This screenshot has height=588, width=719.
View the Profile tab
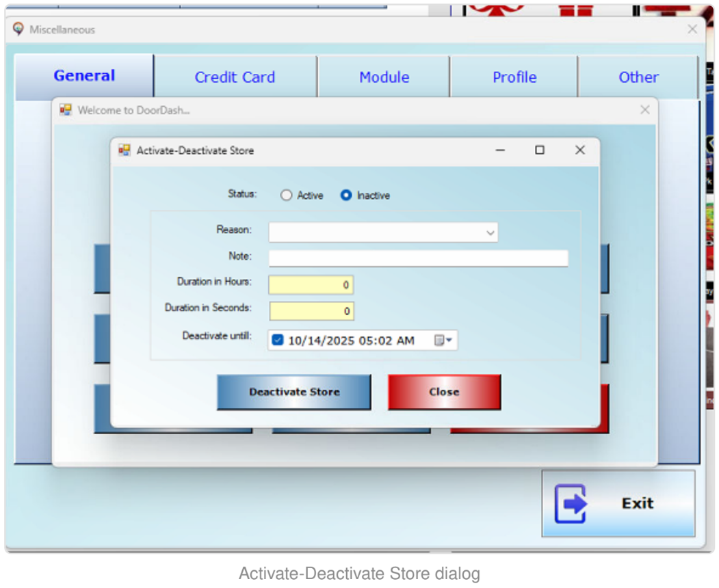point(514,77)
